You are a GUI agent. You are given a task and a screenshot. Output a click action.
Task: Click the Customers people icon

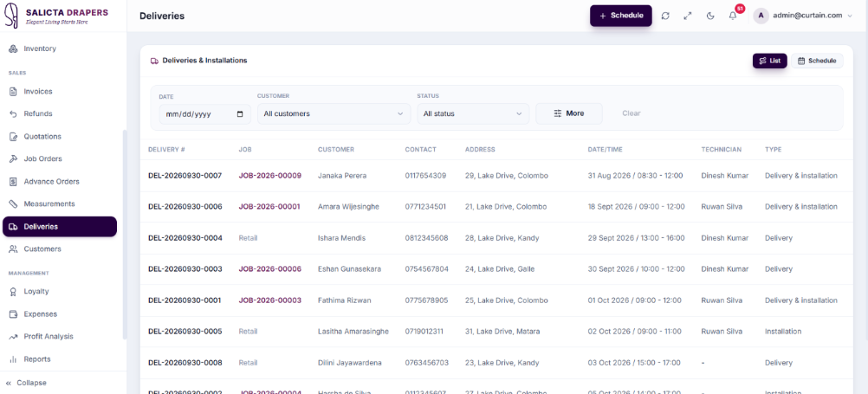pos(13,249)
